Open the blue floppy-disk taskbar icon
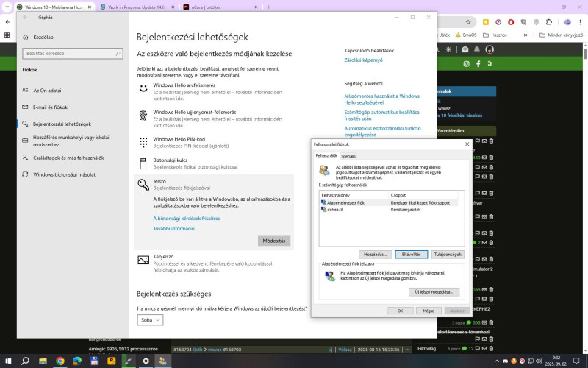 click(94, 361)
